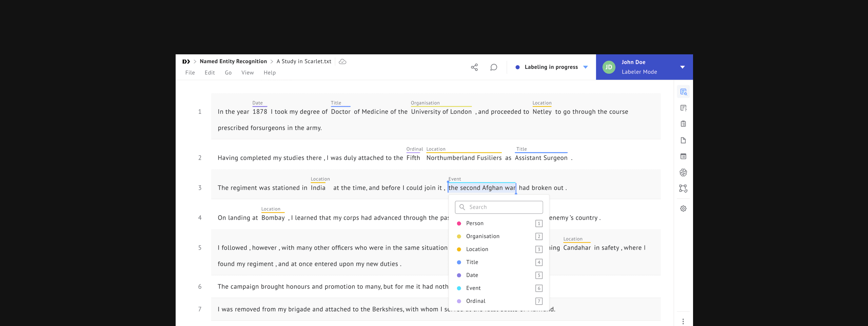Open the Go menu
868x326 pixels.
click(228, 73)
